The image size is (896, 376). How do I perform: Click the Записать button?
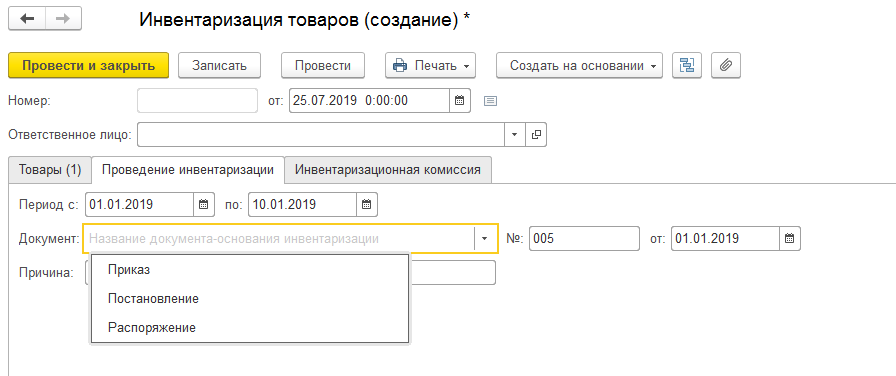[x=219, y=66]
